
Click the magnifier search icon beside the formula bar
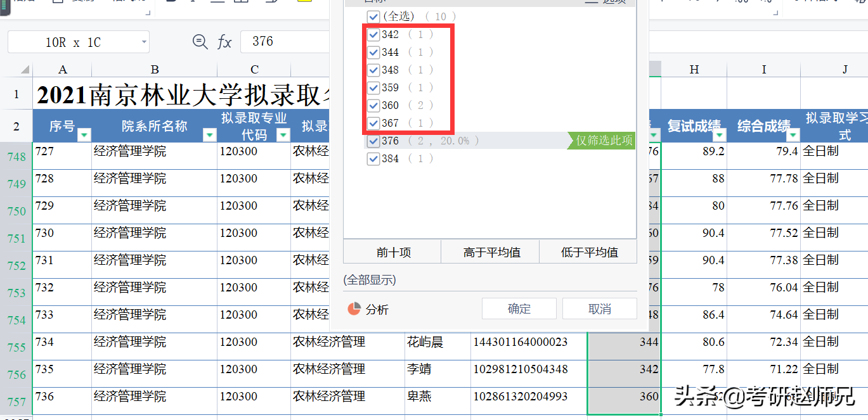[200, 42]
